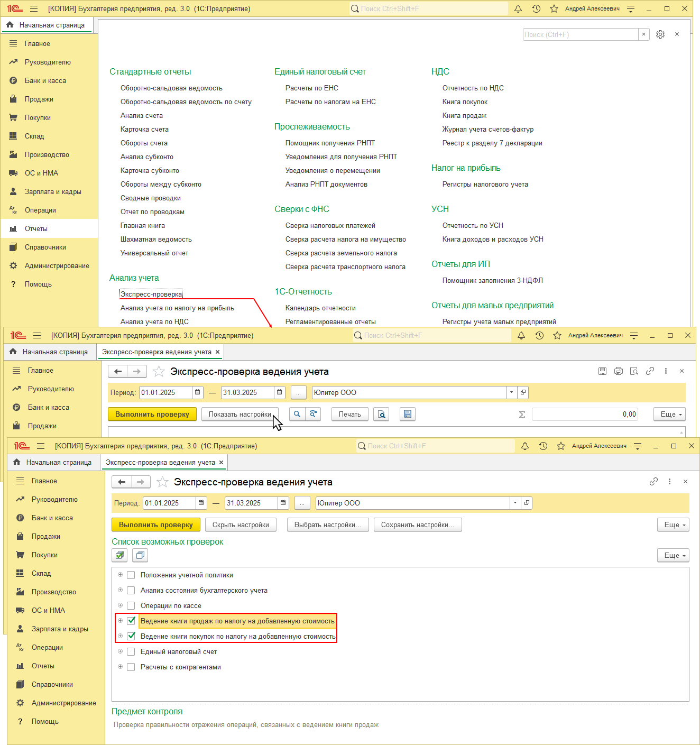The image size is (700, 745).
Task: Open the organization dropdown arrow in the bottom window
Action: 515,503
